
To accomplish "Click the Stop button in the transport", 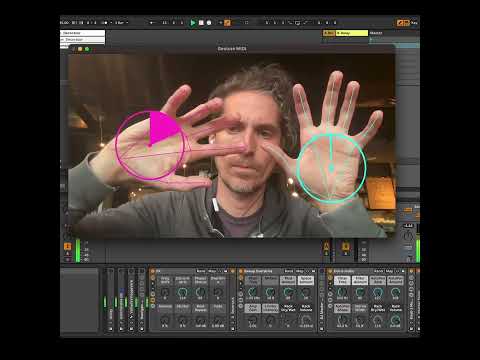I will pyautogui.click(x=201, y=23).
